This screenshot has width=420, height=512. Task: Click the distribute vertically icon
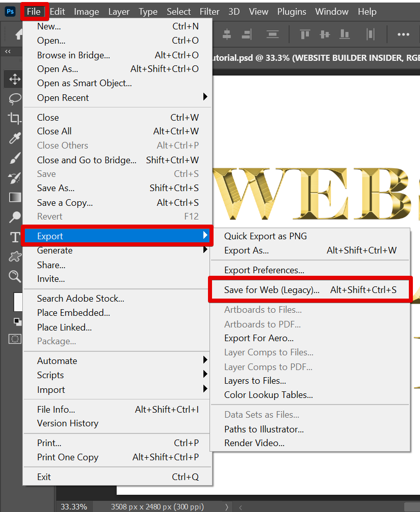coord(272,34)
